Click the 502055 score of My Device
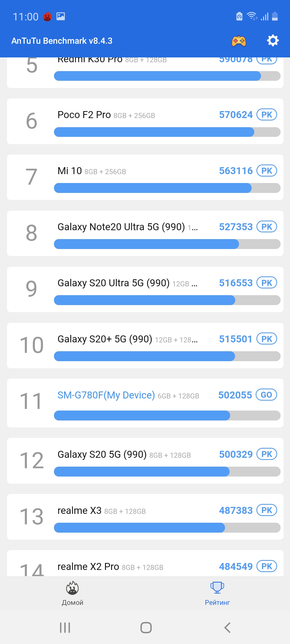290x644 pixels. (x=235, y=395)
